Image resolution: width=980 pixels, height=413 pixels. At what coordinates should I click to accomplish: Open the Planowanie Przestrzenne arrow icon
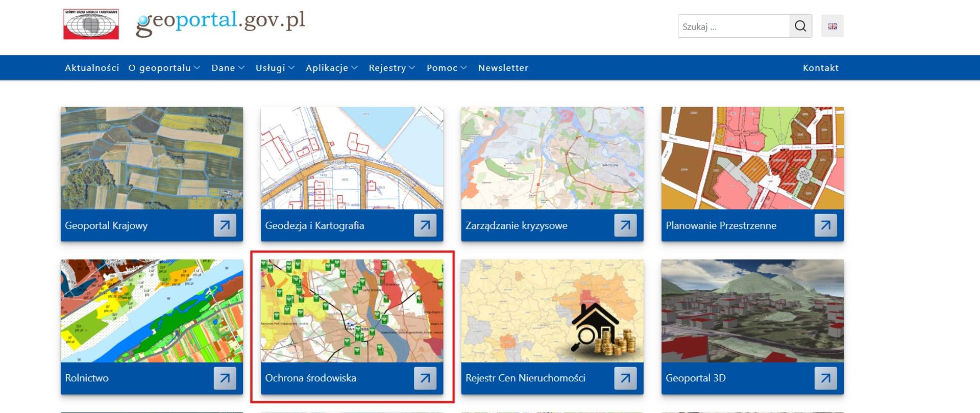(825, 225)
